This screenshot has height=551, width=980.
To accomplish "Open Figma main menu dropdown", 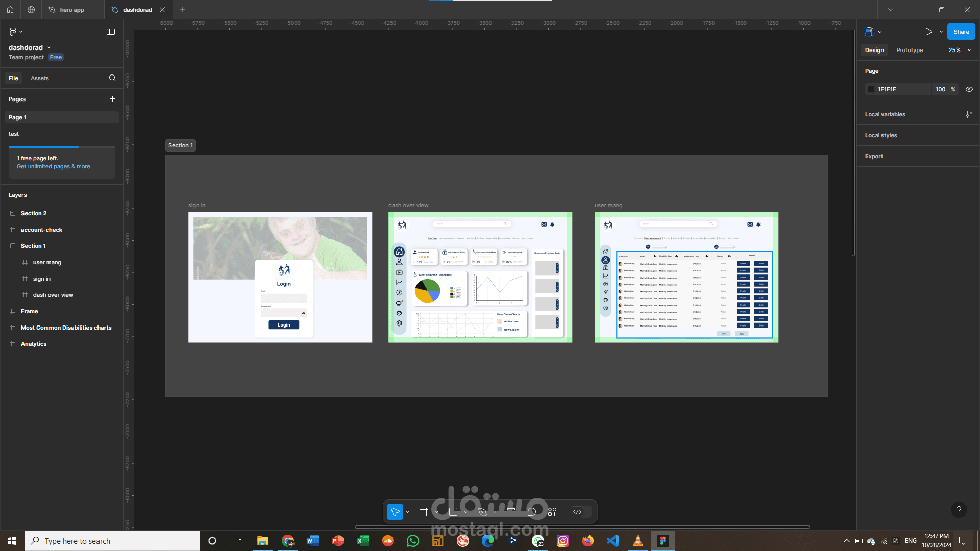I will [x=15, y=32].
